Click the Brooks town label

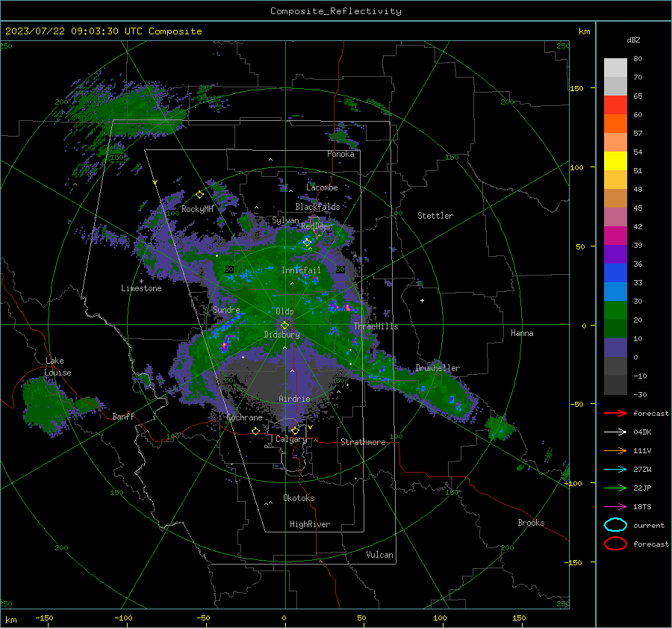tap(531, 523)
